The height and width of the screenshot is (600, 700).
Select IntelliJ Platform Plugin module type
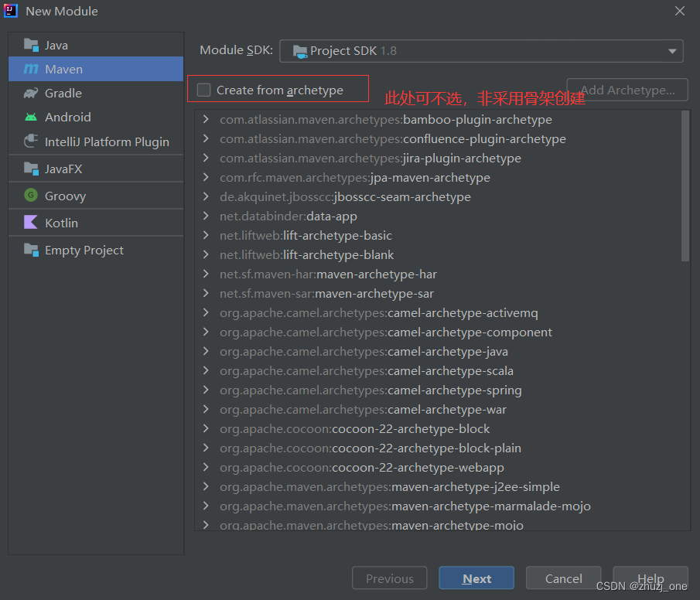[x=96, y=141]
